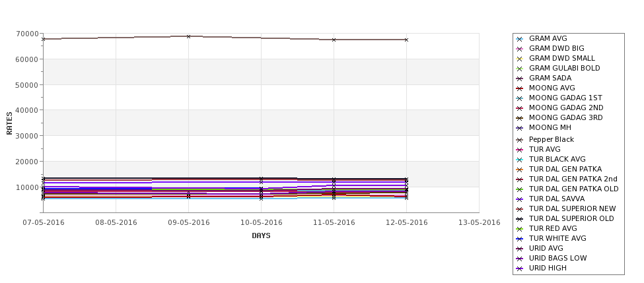The image size is (644, 283).
Task: Click URID BAGS LOW legend label
Action: pos(552,257)
